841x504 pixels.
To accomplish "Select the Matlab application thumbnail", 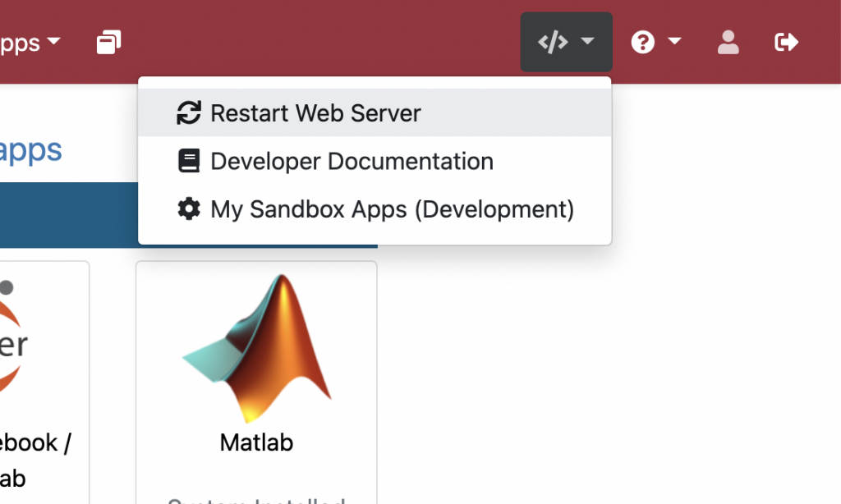I will point(255,345).
